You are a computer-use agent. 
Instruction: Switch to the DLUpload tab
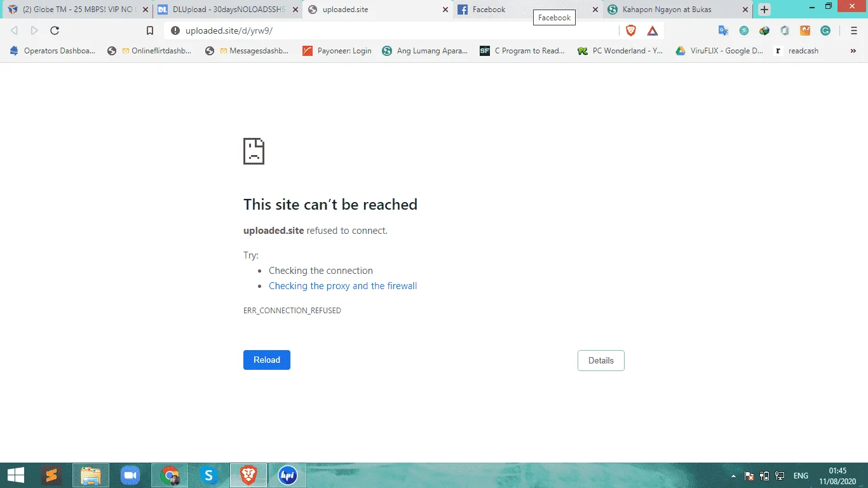(x=227, y=10)
